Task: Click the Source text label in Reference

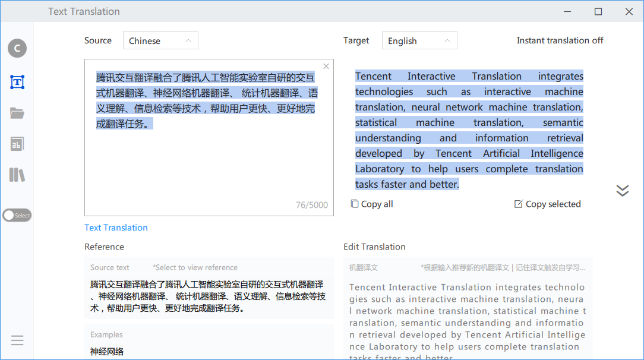Action: [x=110, y=268]
